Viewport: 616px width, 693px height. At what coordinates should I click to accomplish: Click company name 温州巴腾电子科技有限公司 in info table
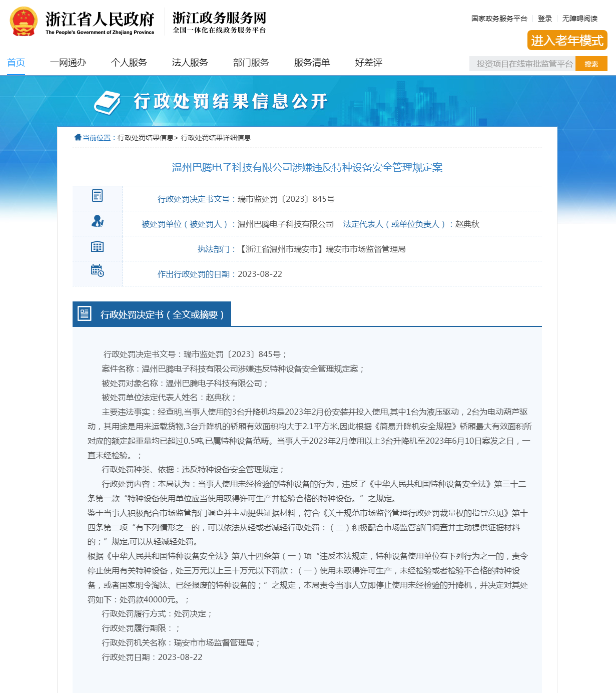click(286, 224)
